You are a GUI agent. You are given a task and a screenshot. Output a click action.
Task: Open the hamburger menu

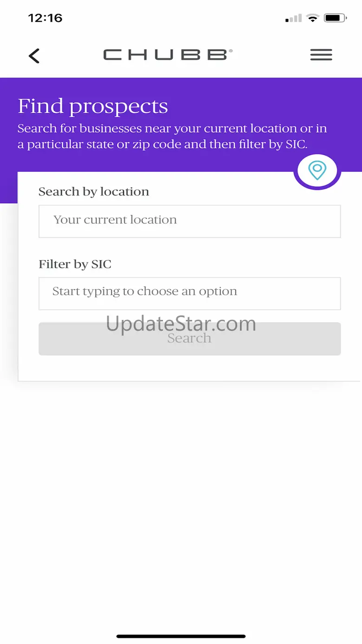tap(321, 55)
